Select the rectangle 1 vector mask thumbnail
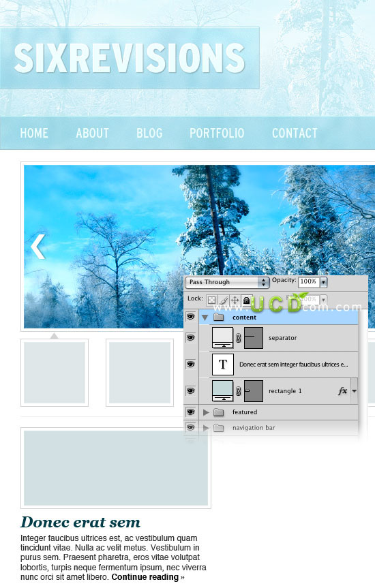Screen dimensions: 375x588 click(254, 390)
